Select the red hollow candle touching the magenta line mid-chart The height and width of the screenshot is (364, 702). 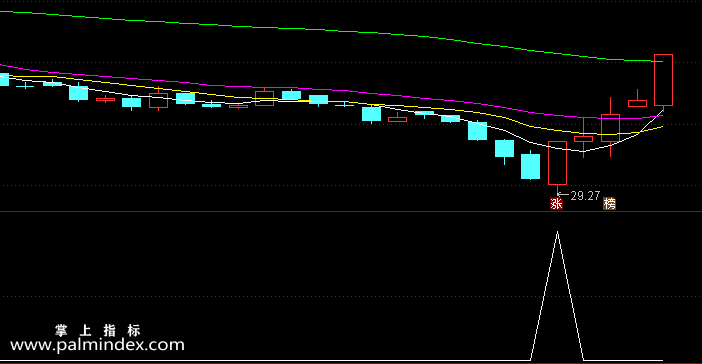click(264, 98)
